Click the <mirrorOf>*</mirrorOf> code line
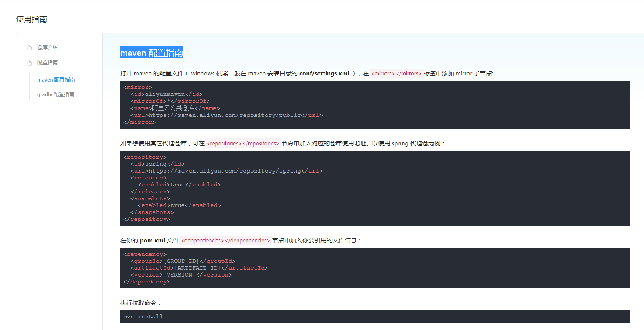 tap(170, 101)
